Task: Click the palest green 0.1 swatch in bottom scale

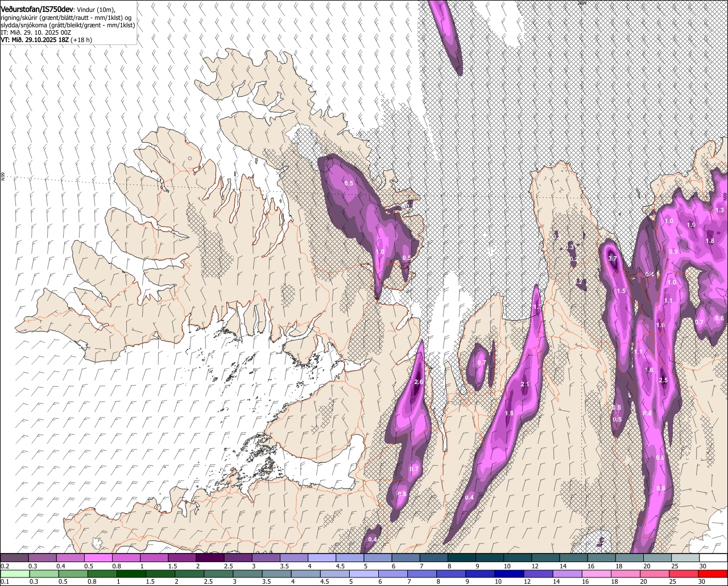Action: pyautogui.click(x=14, y=573)
